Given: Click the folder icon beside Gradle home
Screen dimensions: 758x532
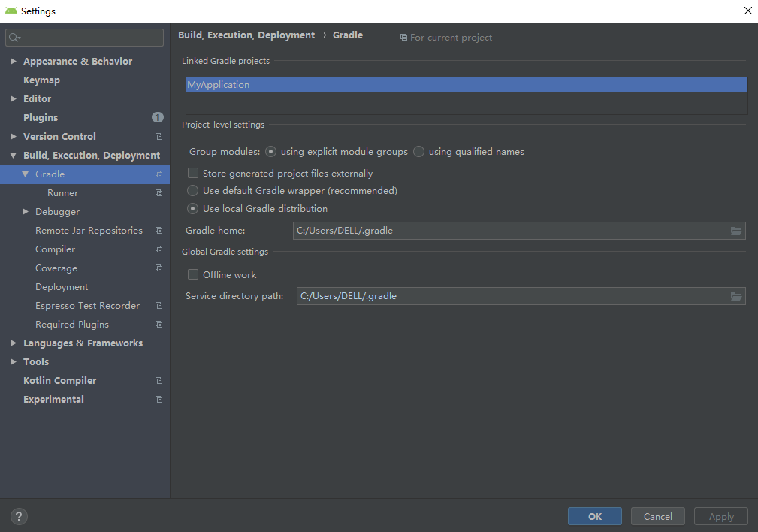Looking at the screenshot, I should 736,231.
